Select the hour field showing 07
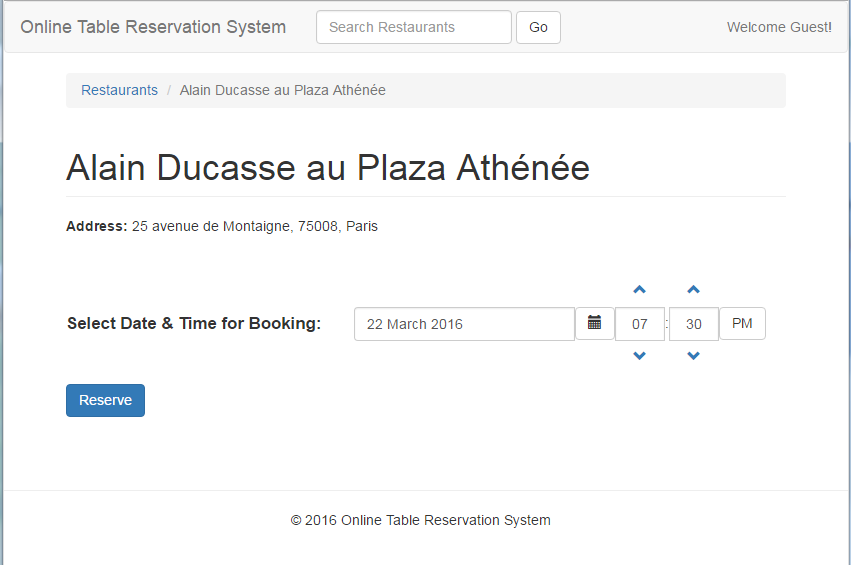This screenshot has width=851, height=565. click(639, 324)
